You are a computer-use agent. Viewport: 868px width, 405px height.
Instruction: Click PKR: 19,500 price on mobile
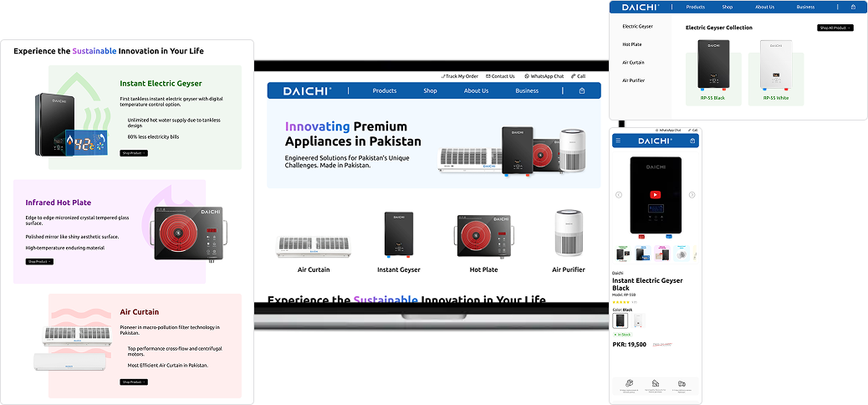(630, 345)
